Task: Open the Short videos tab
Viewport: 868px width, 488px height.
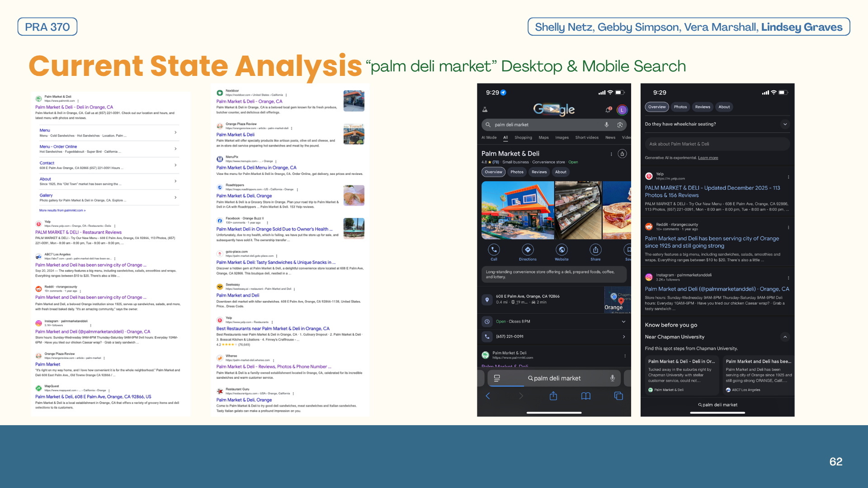Action: (x=587, y=137)
